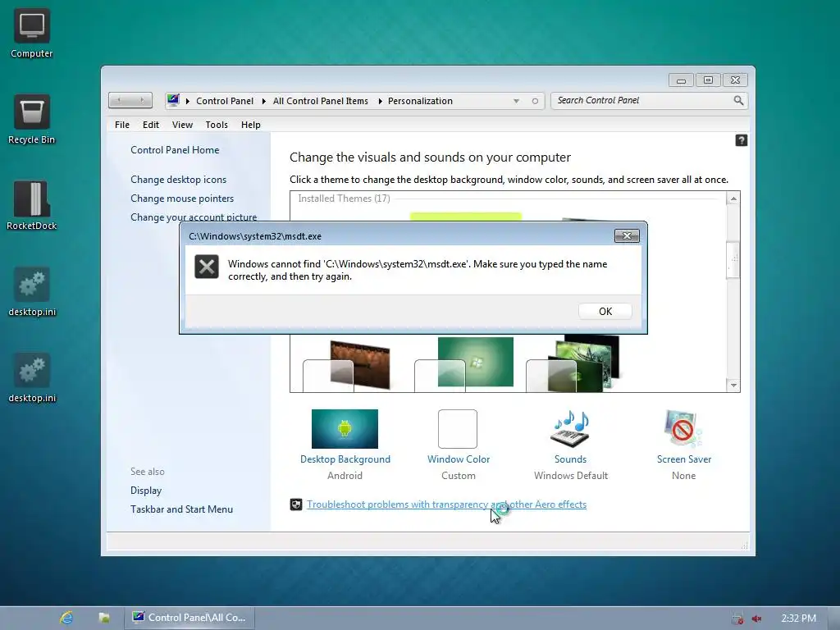Viewport: 840px width, 630px height.
Task: Open the Desktop Background link
Action: tap(345, 459)
